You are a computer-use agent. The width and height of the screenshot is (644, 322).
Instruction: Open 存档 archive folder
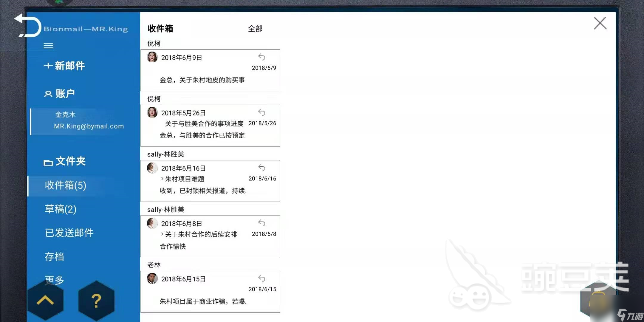tap(54, 256)
